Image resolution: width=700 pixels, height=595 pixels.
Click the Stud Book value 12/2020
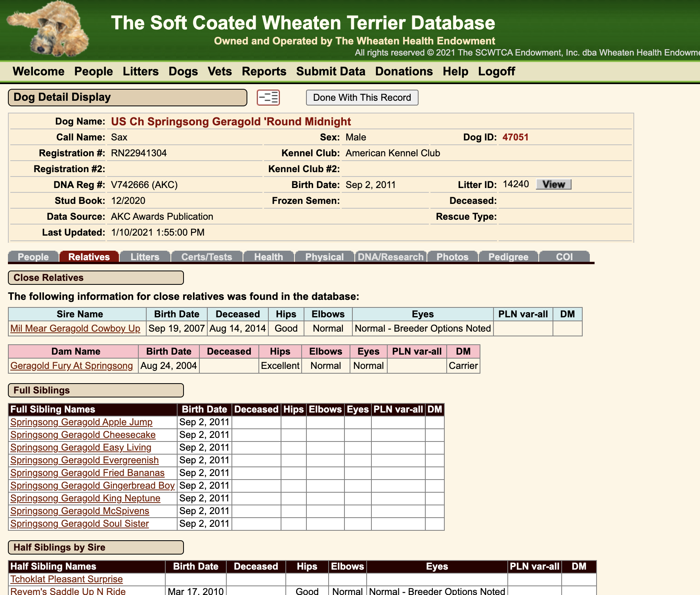pos(128,201)
